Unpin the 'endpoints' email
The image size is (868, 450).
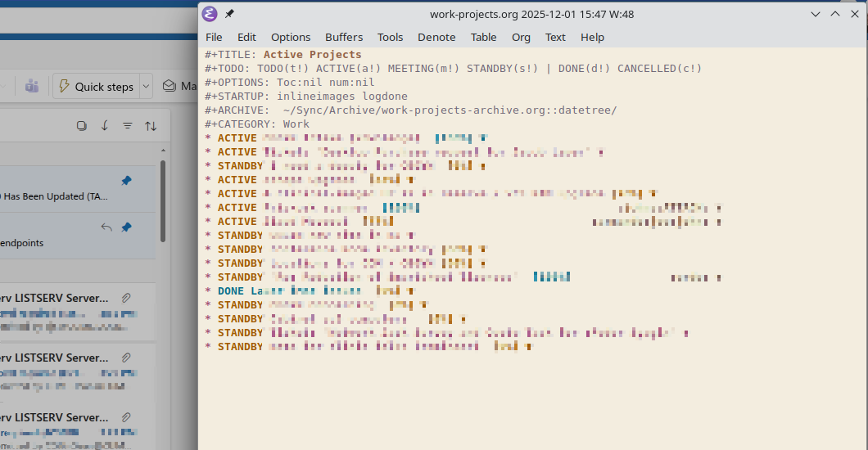click(x=126, y=227)
